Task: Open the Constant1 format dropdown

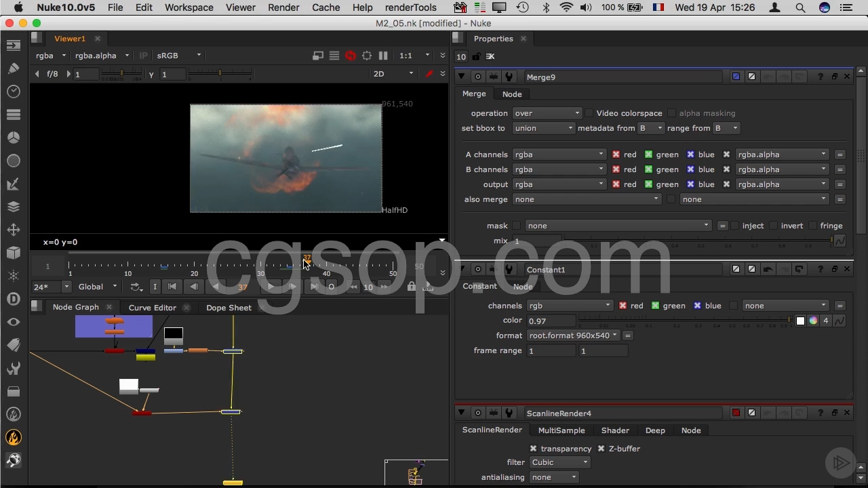Action: coord(573,335)
